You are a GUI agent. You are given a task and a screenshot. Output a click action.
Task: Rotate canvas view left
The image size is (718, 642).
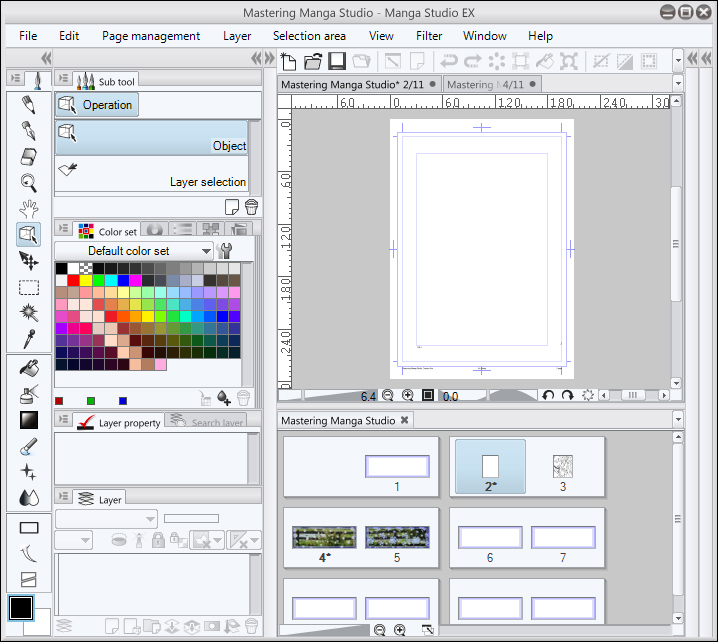tap(548, 395)
